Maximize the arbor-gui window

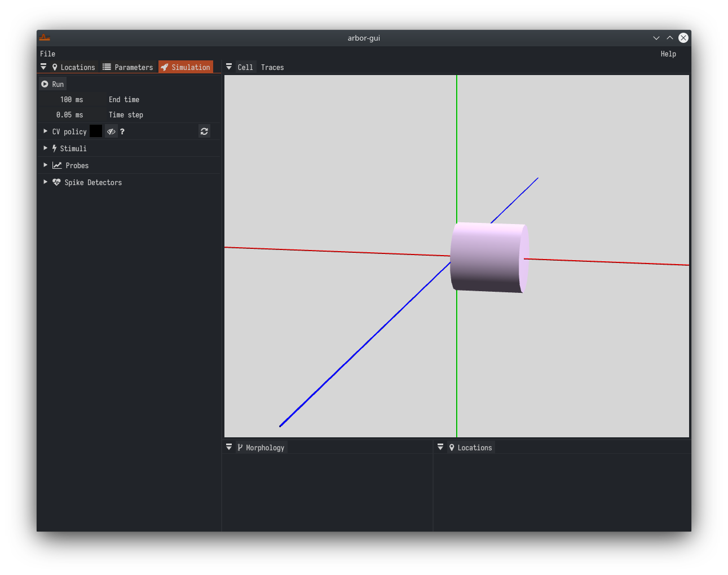670,38
